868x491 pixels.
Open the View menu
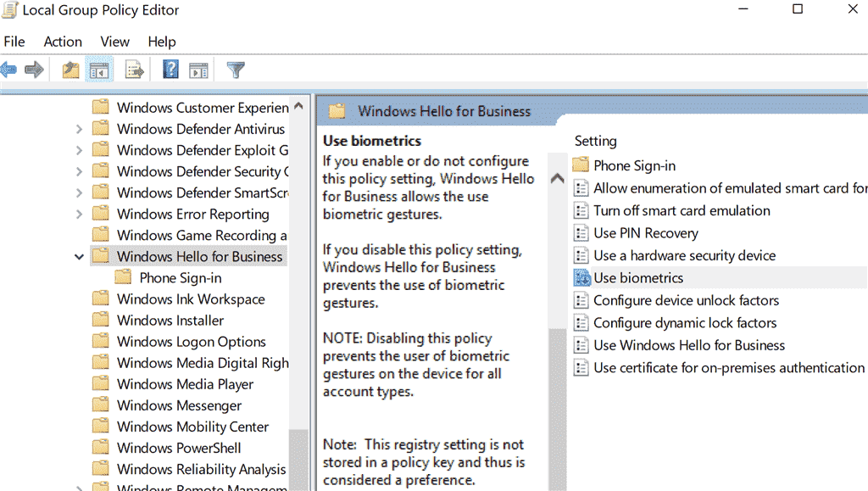coord(114,42)
